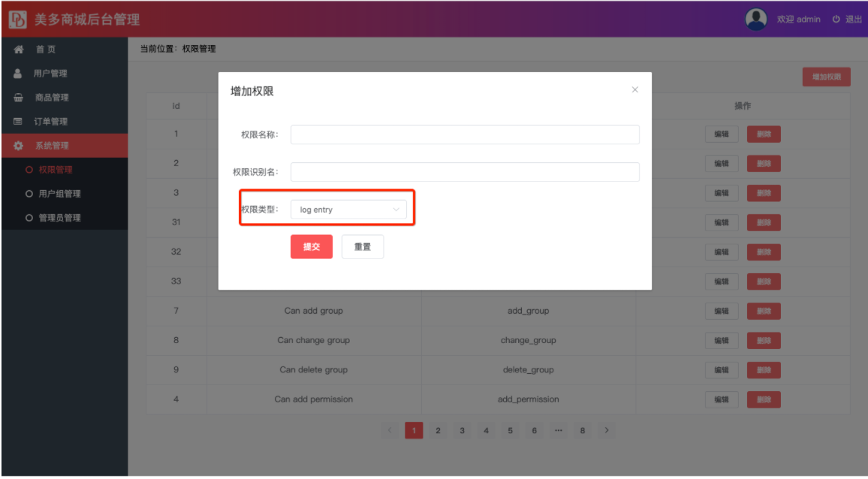
Task: Delete the row with id 31
Action: [x=764, y=223]
